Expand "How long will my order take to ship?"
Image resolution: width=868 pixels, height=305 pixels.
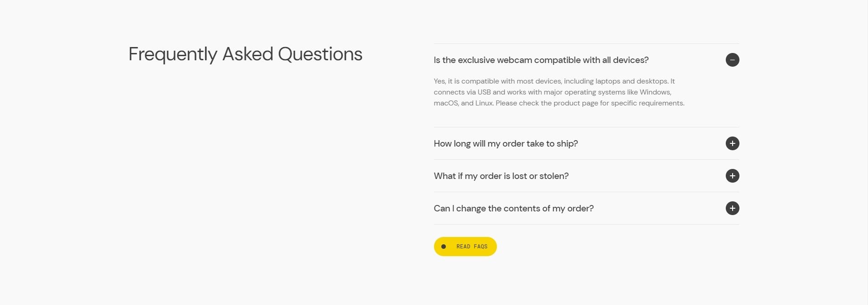click(506, 144)
